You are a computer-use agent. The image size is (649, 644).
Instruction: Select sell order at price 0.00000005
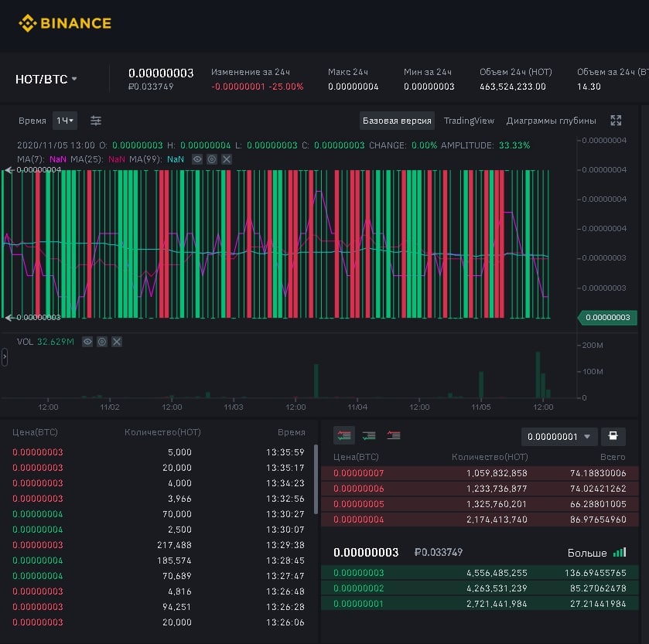(x=480, y=504)
